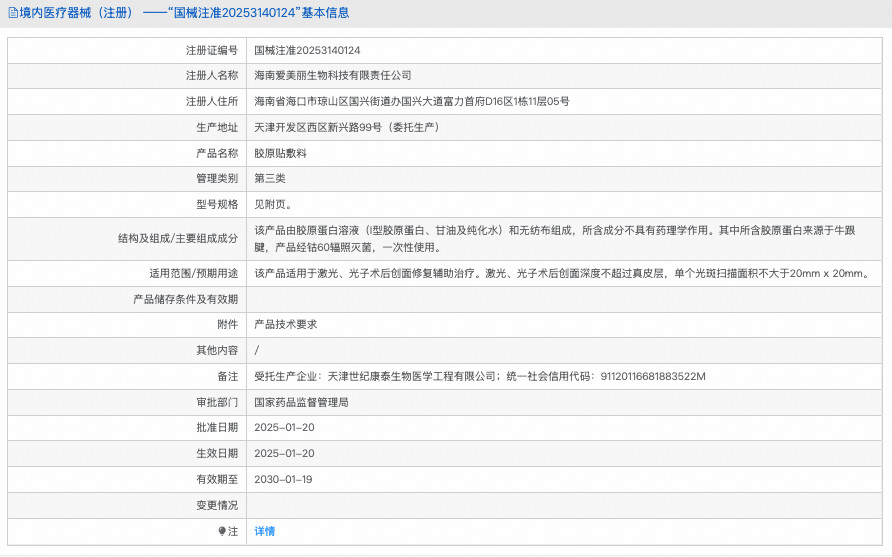Click the 生产地址 label
The width and height of the screenshot is (892, 557).
217,127
